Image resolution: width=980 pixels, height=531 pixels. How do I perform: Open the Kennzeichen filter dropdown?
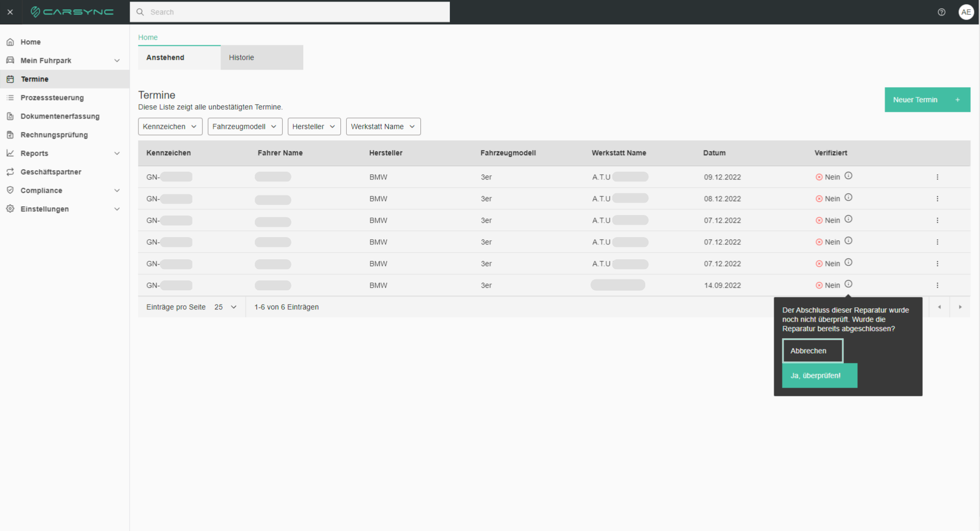click(x=170, y=126)
